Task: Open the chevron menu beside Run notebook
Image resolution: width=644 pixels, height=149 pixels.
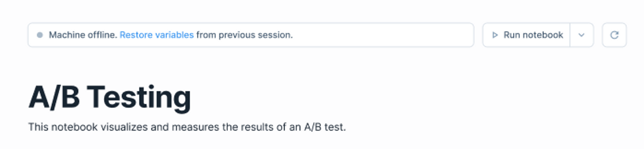Action: [x=582, y=35]
